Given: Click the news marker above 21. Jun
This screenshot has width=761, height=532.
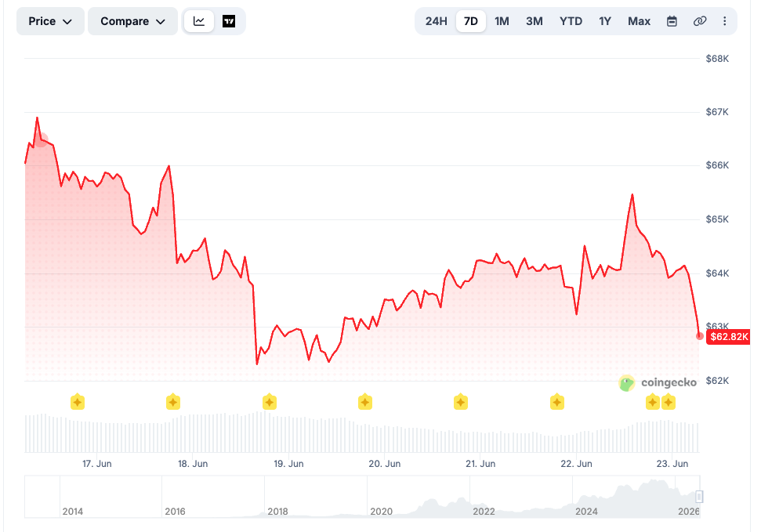Looking at the screenshot, I should pos(461,402).
